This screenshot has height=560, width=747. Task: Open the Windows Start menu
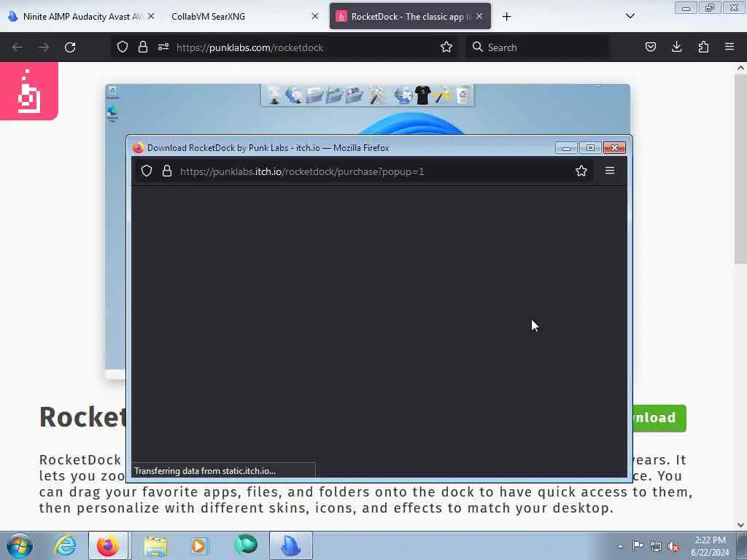click(x=20, y=545)
